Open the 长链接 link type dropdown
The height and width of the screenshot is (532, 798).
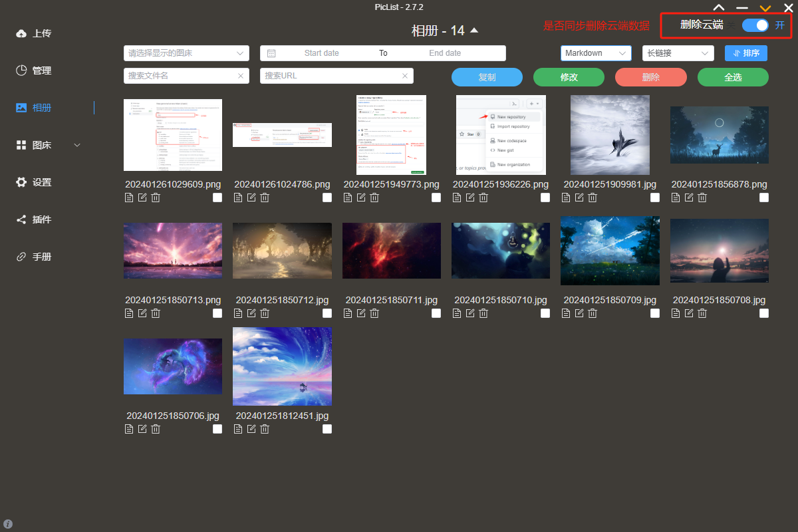tap(678, 53)
